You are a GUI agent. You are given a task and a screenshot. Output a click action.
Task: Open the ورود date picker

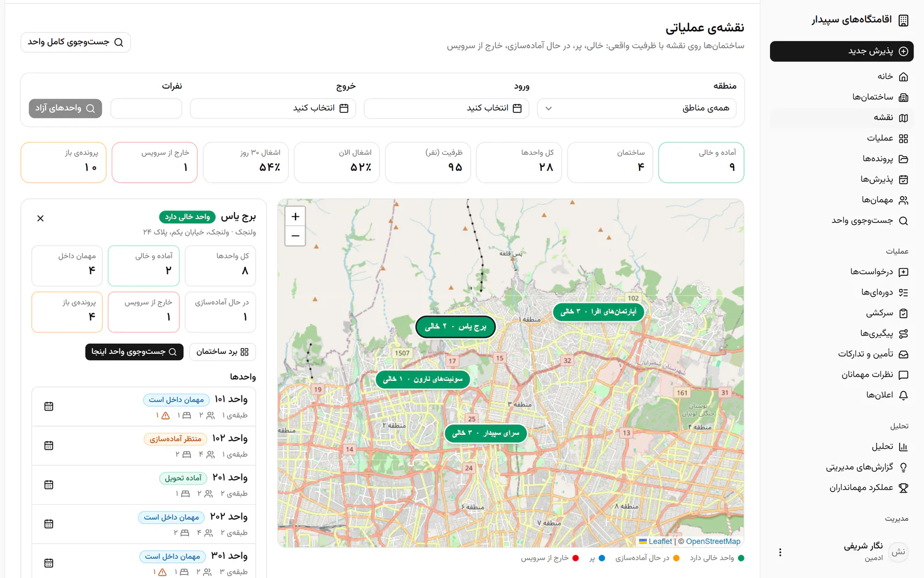pos(447,108)
